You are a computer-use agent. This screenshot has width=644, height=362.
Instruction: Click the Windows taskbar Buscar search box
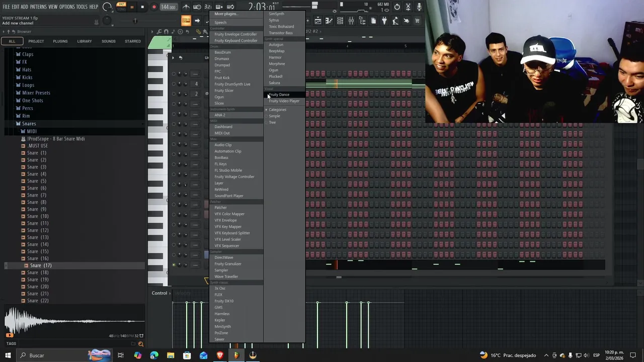(64, 355)
